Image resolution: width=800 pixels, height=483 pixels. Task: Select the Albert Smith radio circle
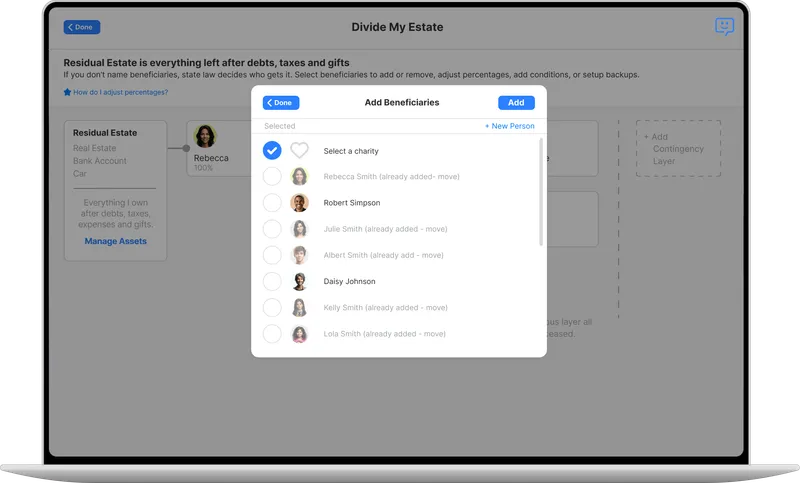click(x=272, y=255)
